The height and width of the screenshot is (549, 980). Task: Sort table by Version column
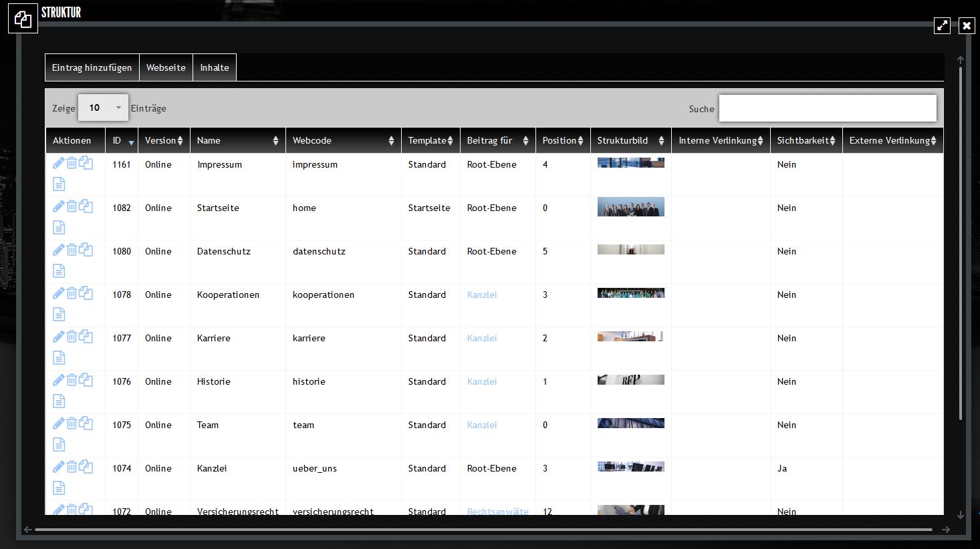(x=164, y=140)
